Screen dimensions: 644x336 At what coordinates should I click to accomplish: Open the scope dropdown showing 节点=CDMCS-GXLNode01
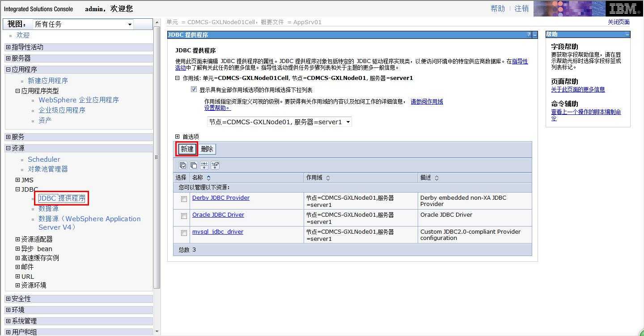coord(280,122)
